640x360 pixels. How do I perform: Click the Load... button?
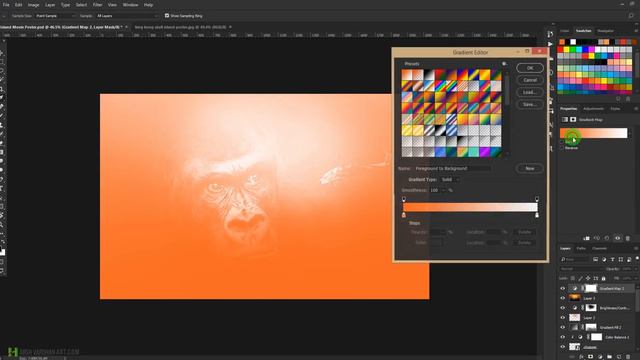tap(530, 92)
